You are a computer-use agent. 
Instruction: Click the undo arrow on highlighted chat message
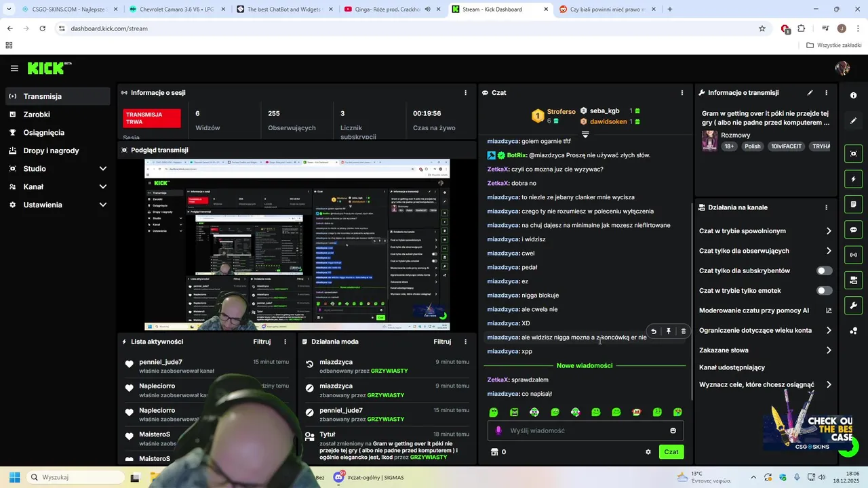tap(653, 331)
